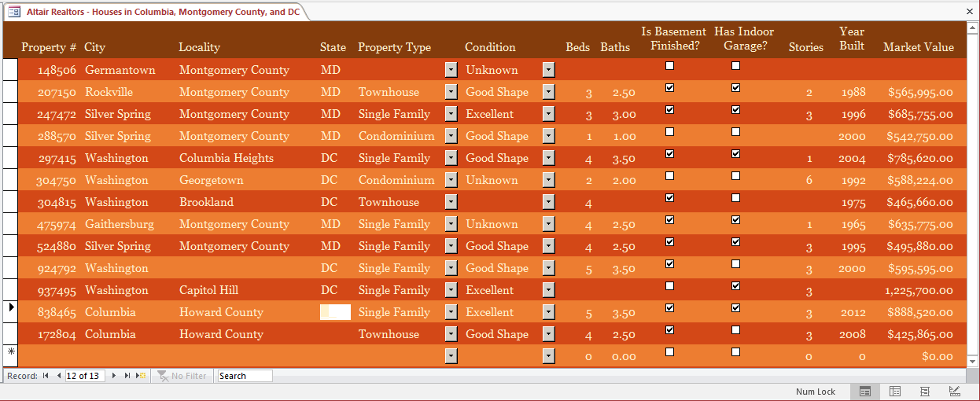The height and width of the screenshot is (401, 980).
Task: Go to next record arrow
Action: (114, 376)
